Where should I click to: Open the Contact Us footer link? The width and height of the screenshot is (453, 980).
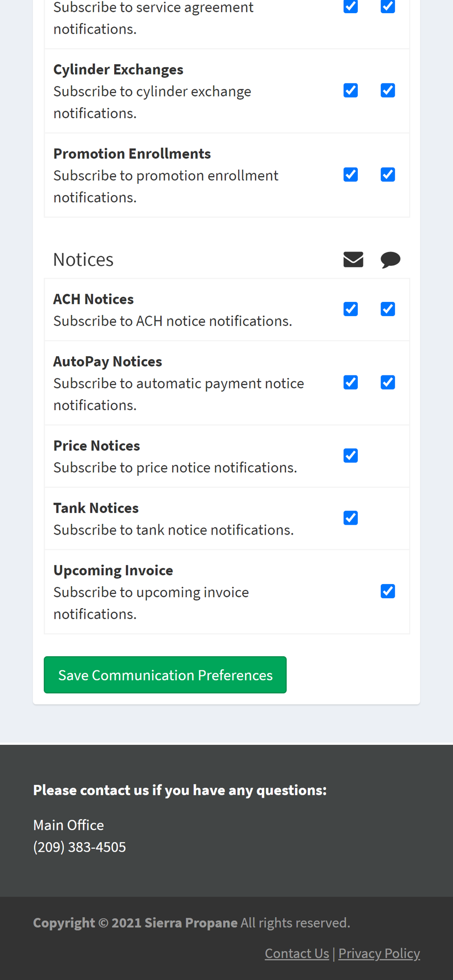tap(297, 953)
